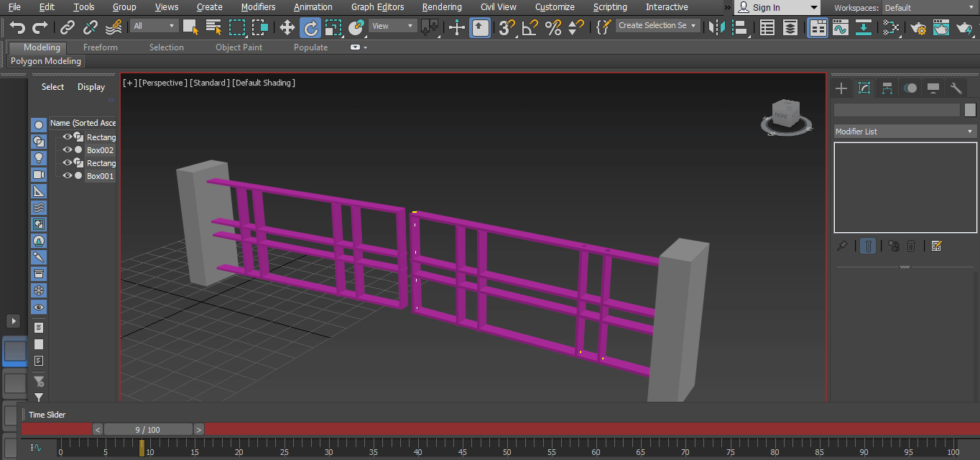Click Select and Manipulate icon

pyautogui.click(x=457, y=27)
